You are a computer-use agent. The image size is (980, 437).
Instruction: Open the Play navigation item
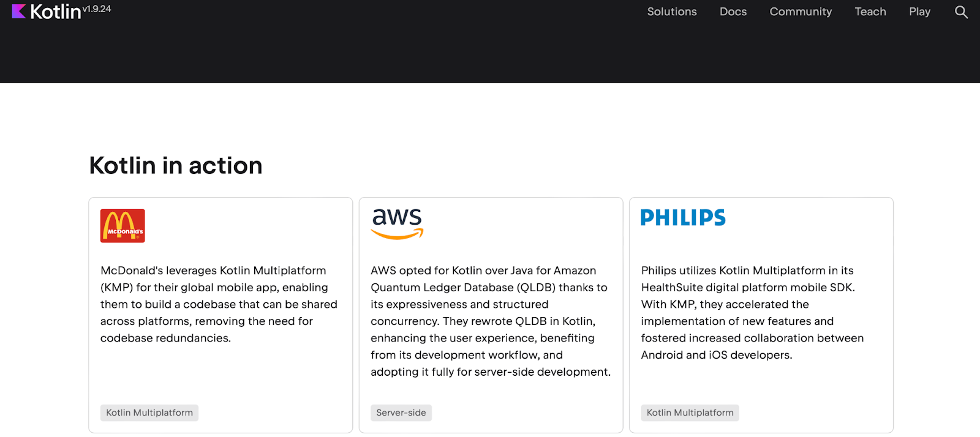(x=919, y=12)
